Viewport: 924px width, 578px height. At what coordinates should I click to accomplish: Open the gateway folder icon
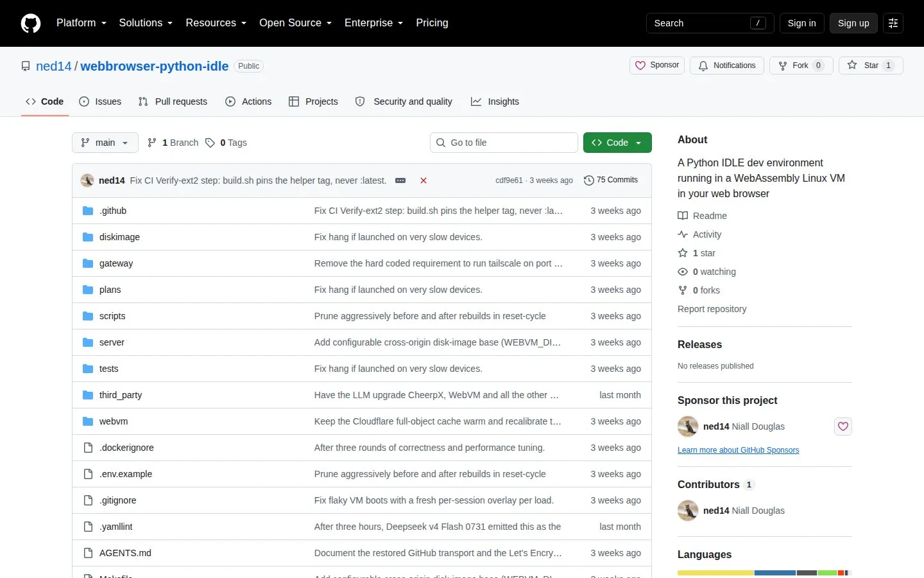point(88,263)
